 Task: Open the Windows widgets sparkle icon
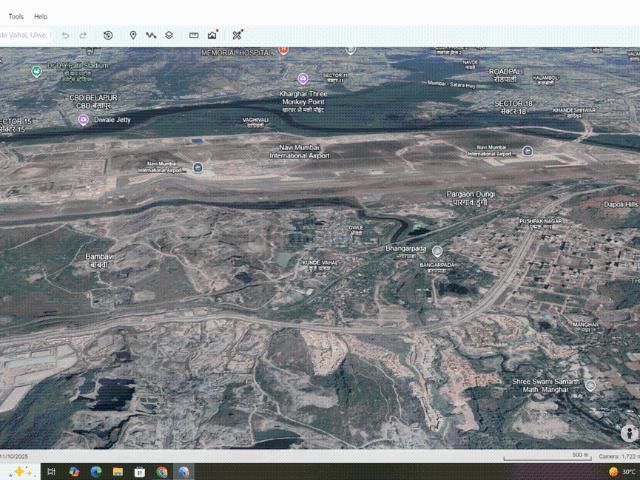click(x=20, y=472)
